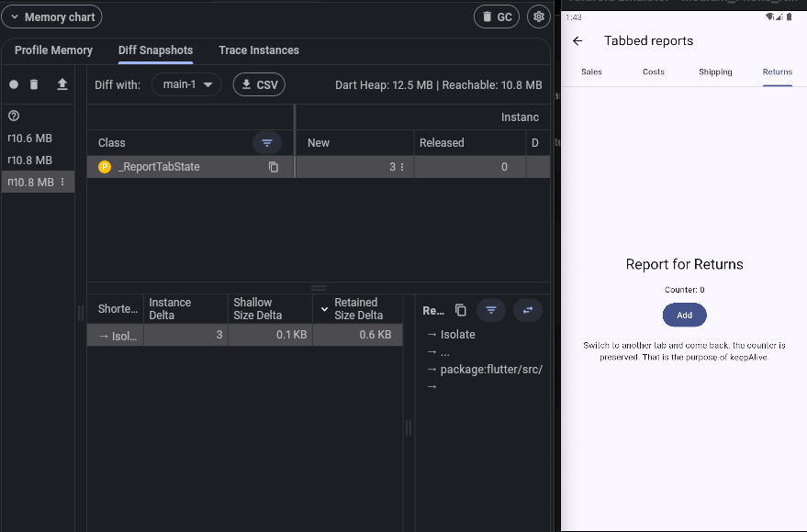Open menu beside New count 3
The height and width of the screenshot is (532, 807).
click(402, 167)
